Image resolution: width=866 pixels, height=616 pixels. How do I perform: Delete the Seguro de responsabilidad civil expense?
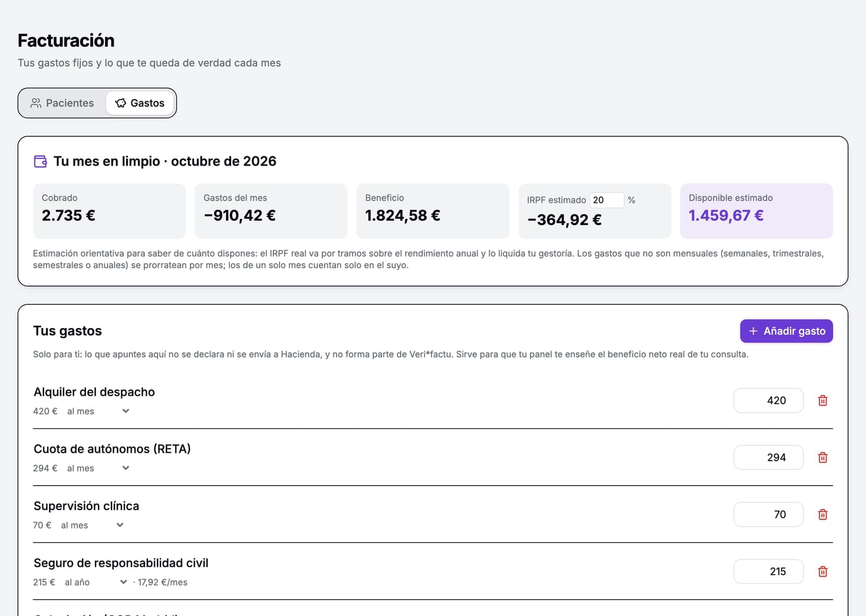(x=823, y=572)
